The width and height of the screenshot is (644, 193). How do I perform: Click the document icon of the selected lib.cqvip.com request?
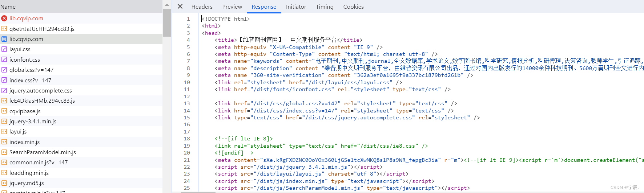click(x=4, y=39)
